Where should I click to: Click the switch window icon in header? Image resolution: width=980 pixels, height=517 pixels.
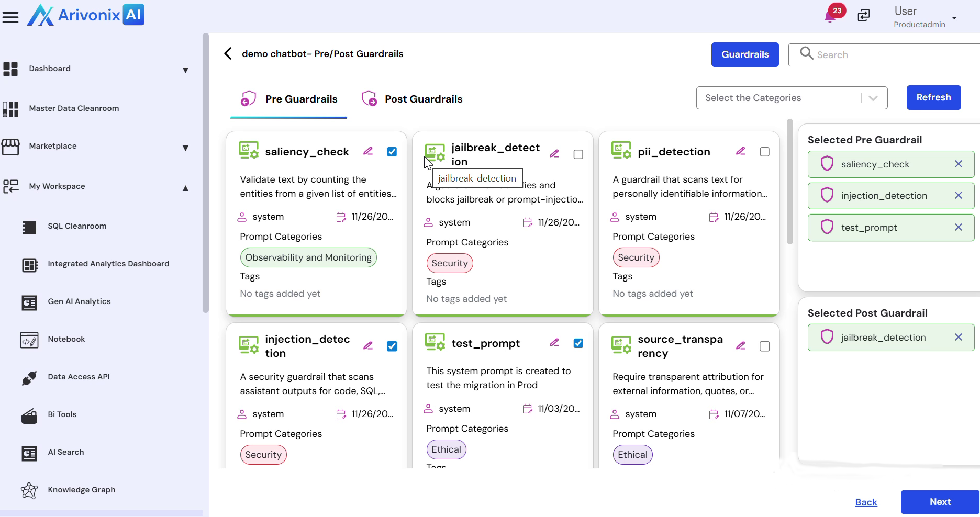[864, 16]
